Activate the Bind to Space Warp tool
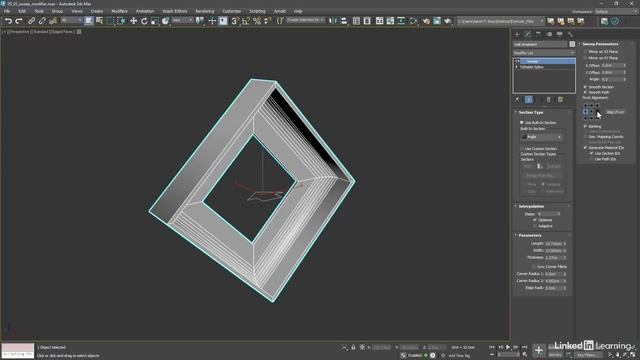 coord(53,21)
